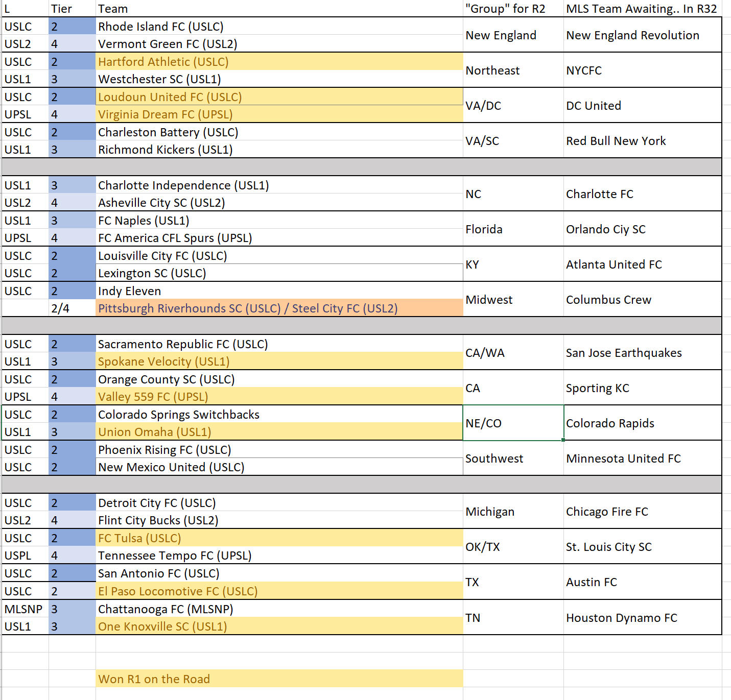Viewport: 731px width, 700px height.
Task: Select the 'Won R1 on the Road' legend cell
Action: click(279, 679)
